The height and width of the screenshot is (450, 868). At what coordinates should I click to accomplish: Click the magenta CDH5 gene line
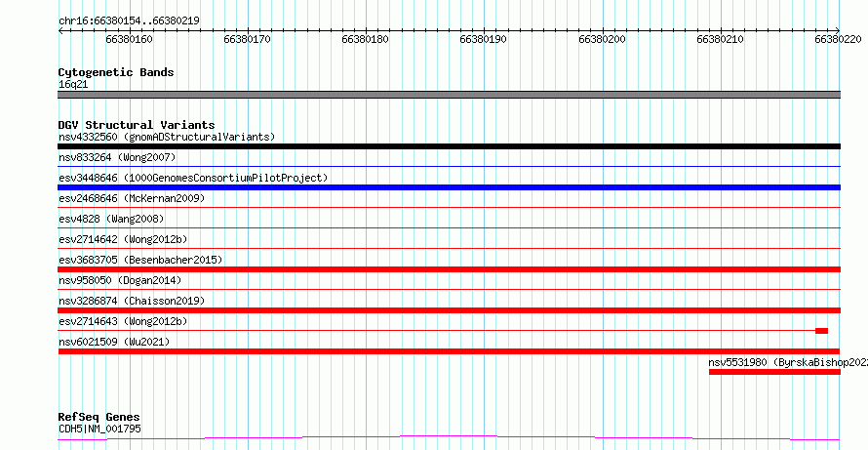[x=449, y=438]
